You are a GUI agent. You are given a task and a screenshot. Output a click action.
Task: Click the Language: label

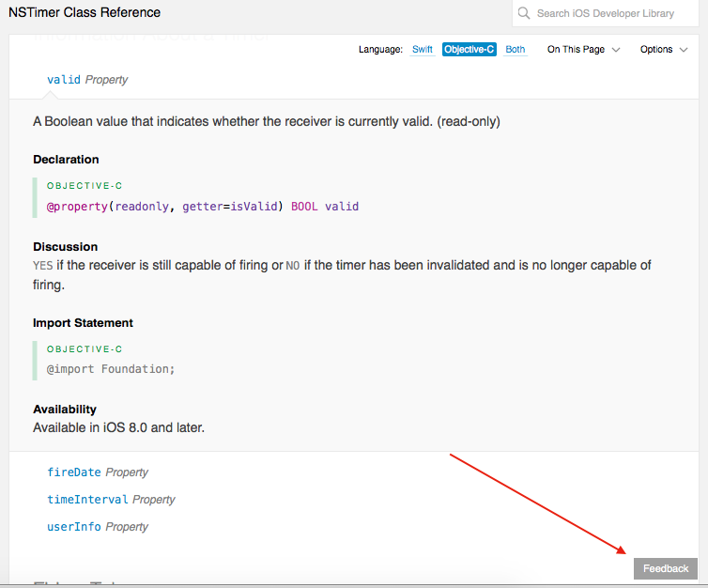380,49
